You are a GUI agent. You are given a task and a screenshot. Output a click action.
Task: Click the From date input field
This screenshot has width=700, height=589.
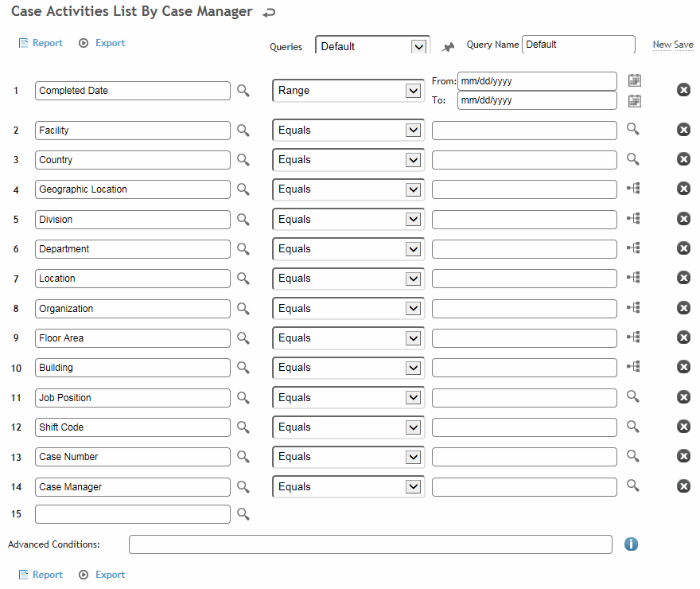(x=537, y=81)
